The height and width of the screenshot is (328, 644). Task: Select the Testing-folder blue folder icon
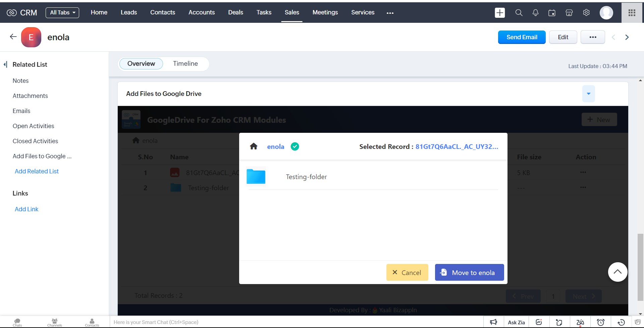(x=256, y=176)
